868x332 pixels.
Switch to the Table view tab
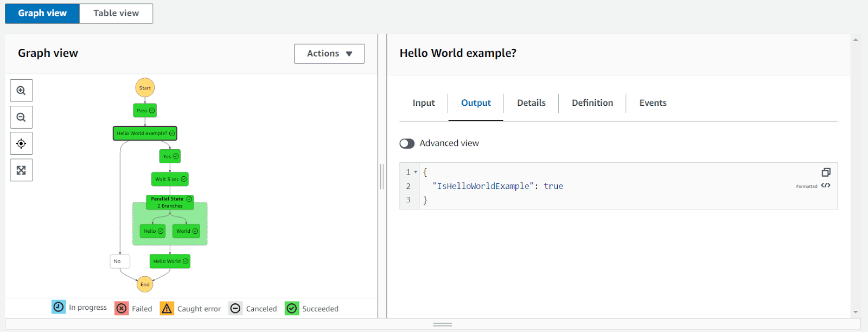116,13
